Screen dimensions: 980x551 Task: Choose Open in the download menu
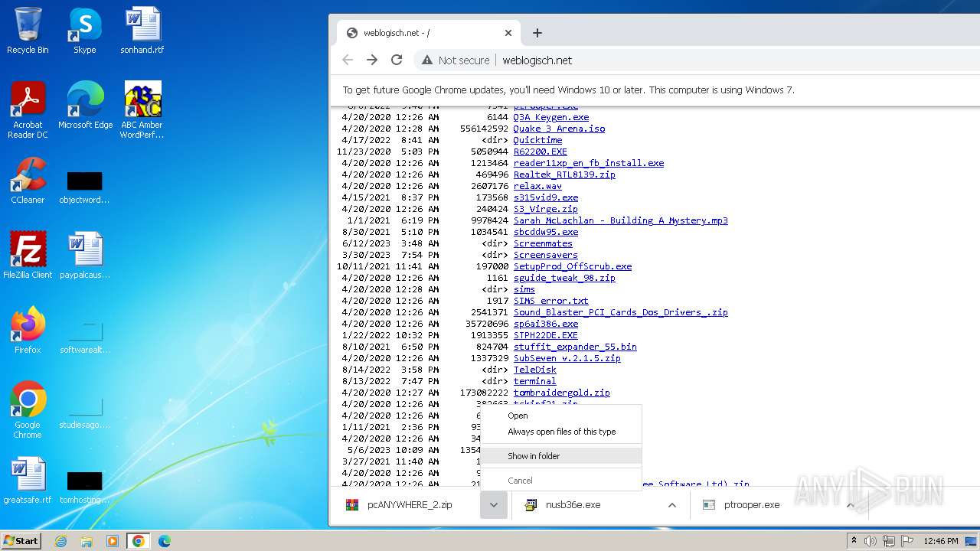(561, 416)
